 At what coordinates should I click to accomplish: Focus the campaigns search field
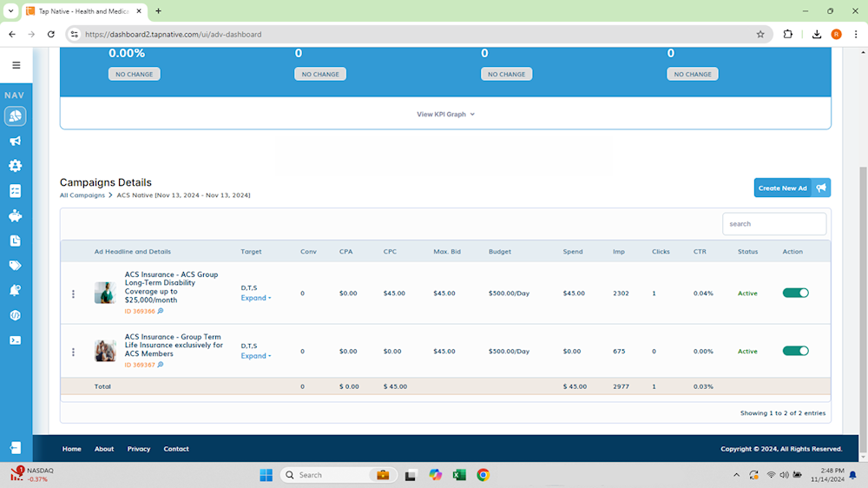click(x=774, y=224)
